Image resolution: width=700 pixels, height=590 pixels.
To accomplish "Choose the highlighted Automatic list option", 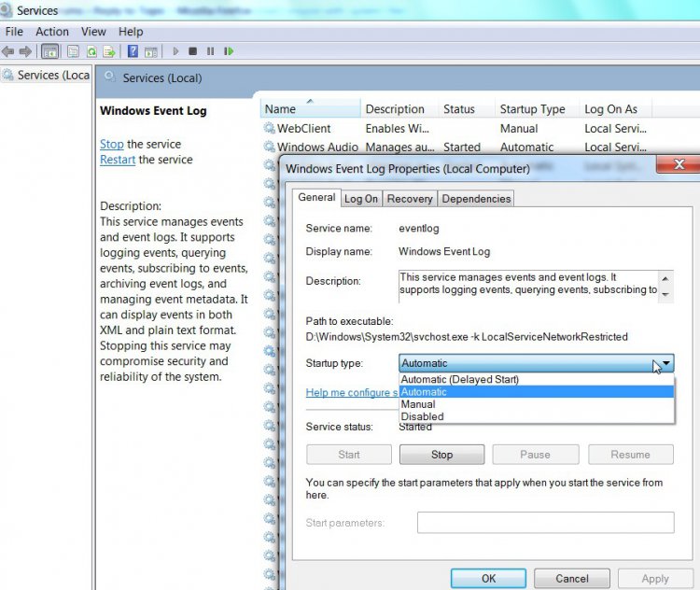I will (537, 392).
